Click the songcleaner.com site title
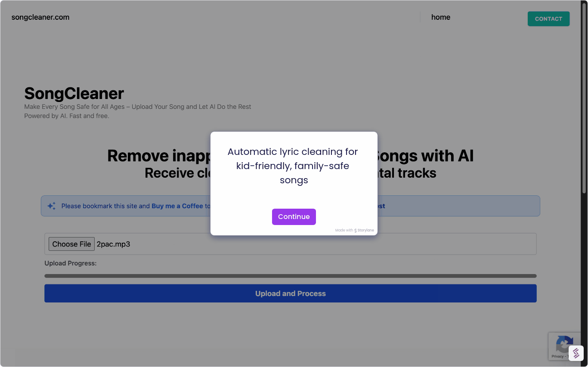This screenshot has height=367, width=588. (40, 17)
